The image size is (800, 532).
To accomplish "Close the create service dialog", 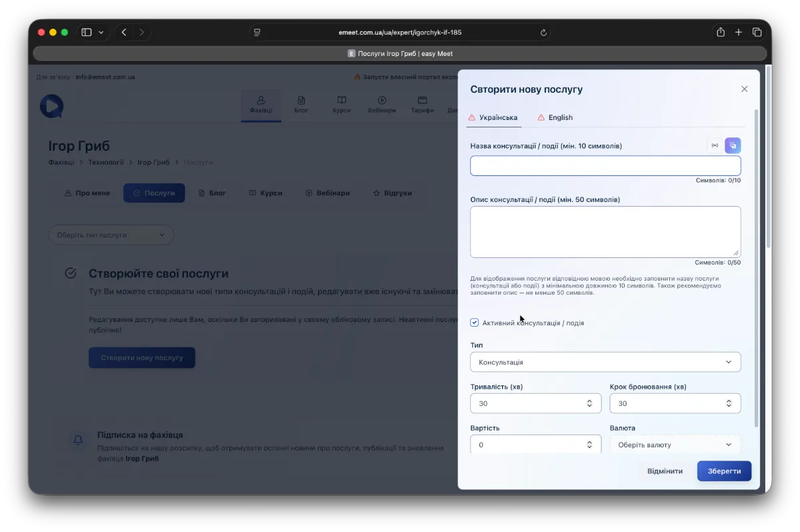I will click(x=745, y=89).
